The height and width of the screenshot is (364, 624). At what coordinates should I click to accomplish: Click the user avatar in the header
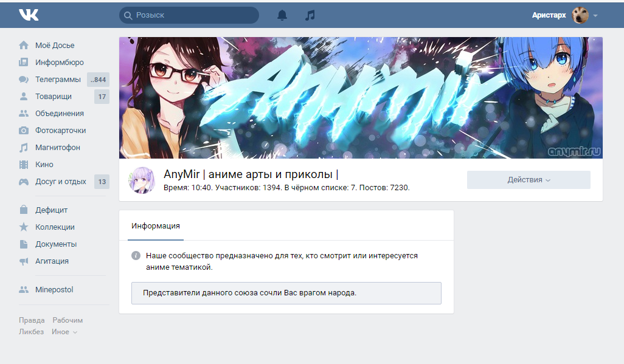click(580, 15)
